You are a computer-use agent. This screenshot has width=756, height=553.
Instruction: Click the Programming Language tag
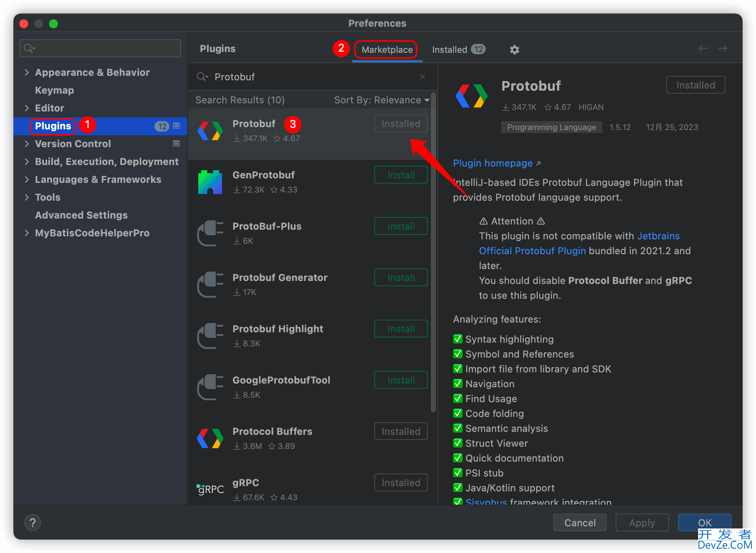[551, 127]
